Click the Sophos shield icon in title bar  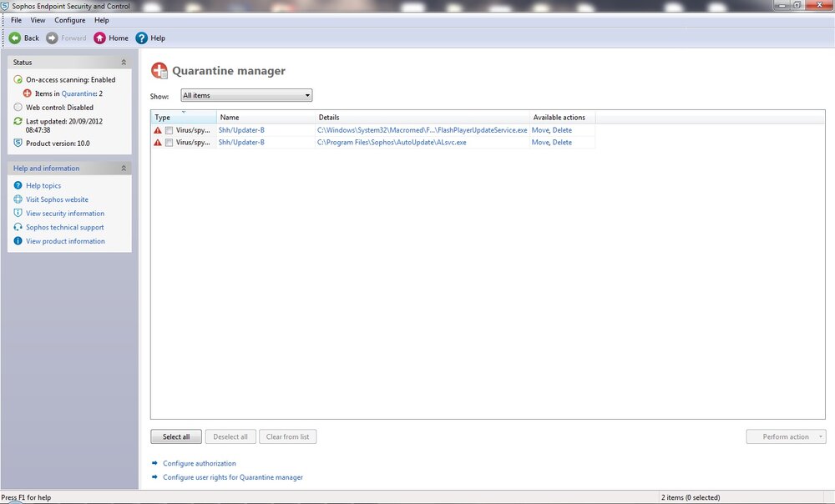point(5,6)
